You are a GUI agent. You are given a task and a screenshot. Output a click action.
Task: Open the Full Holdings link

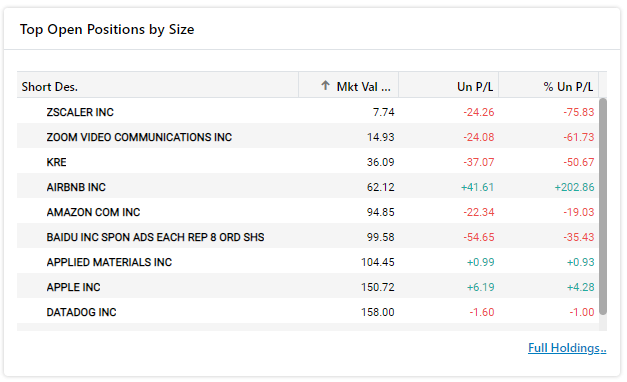(567, 348)
